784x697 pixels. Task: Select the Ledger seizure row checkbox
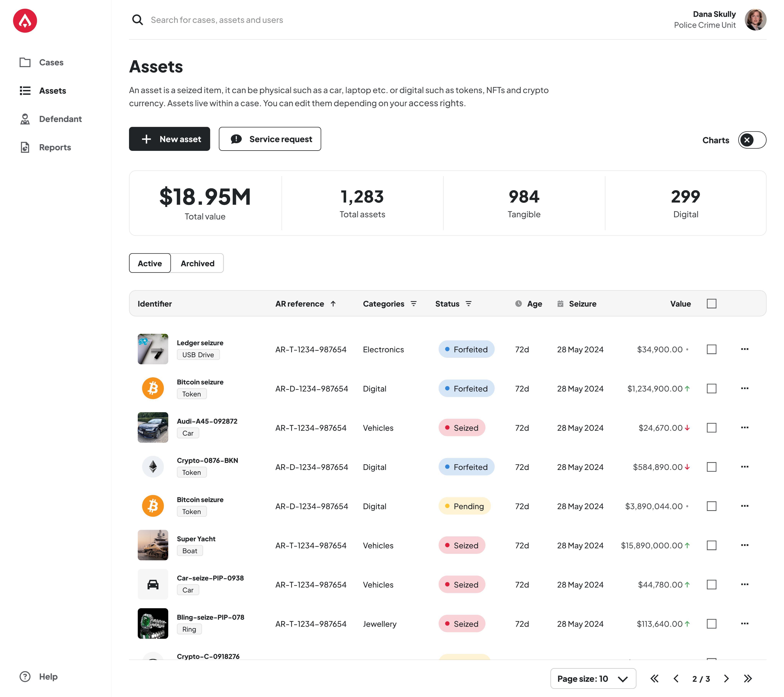(711, 350)
